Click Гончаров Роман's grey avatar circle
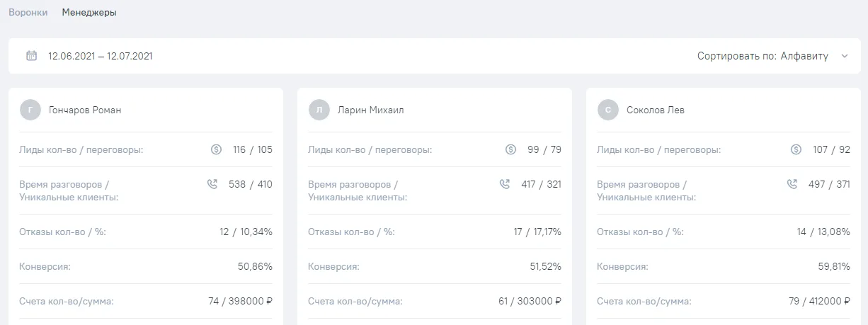Image resolution: width=868 pixels, height=325 pixels. [30, 110]
